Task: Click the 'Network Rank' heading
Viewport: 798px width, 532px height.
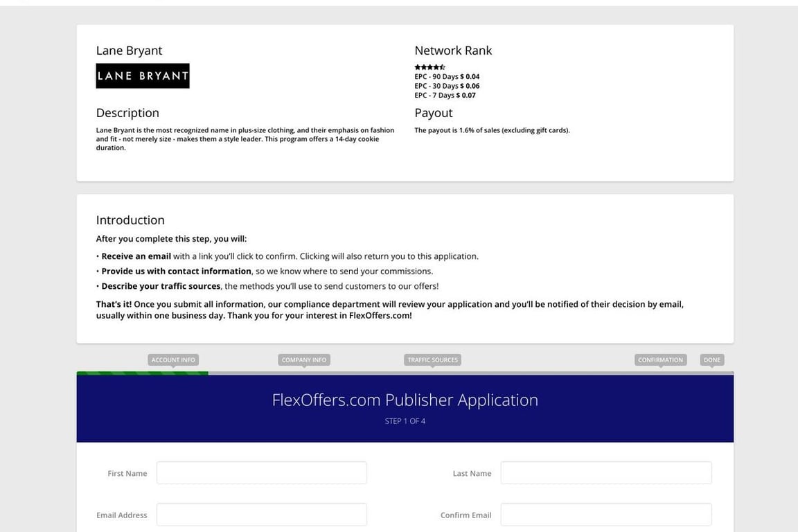Action: 453,51
